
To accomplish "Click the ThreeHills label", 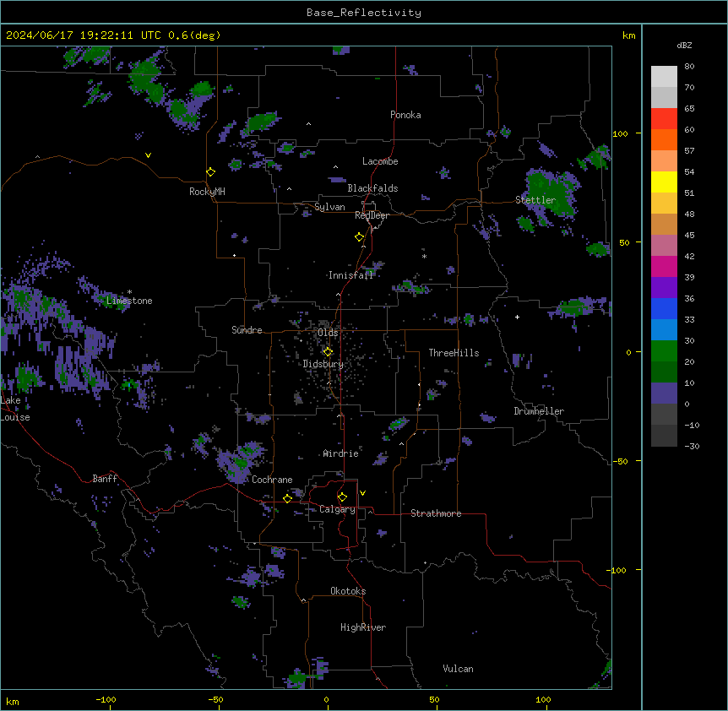I will pos(454,353).
